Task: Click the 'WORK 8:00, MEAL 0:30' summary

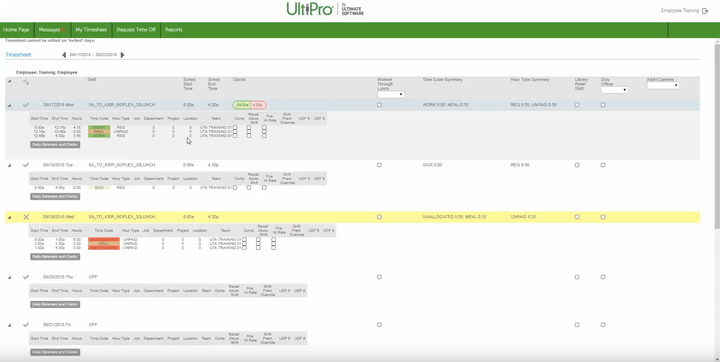Action: tap(445, 105)
